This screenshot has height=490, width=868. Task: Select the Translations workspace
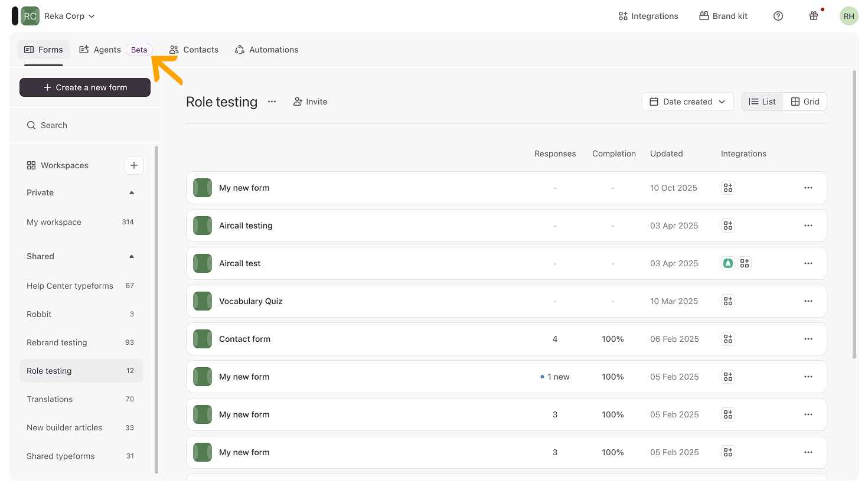coord(50,399)
